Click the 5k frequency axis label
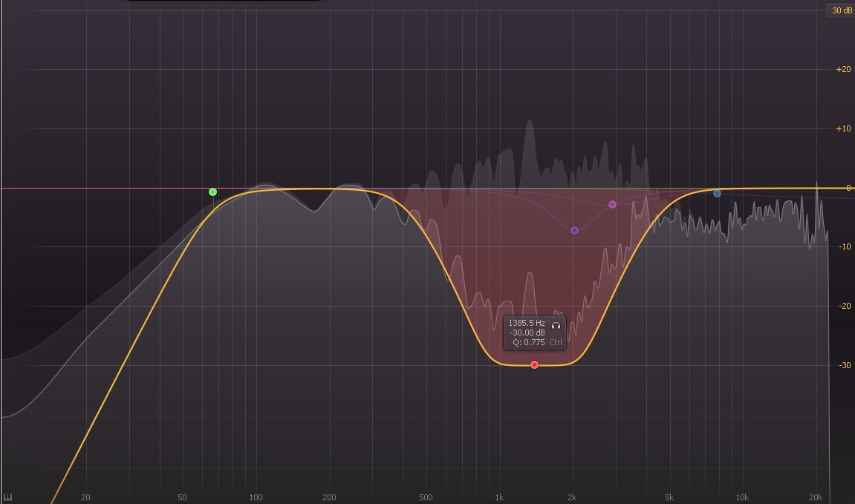The height and width of the screenshot is (504, 855). [x=669, y=497]
